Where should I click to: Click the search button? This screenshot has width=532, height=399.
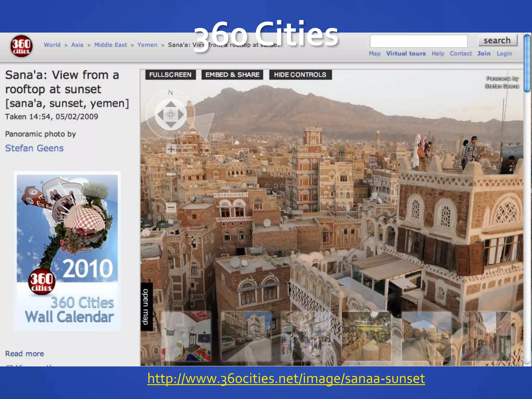pos(497,41)
